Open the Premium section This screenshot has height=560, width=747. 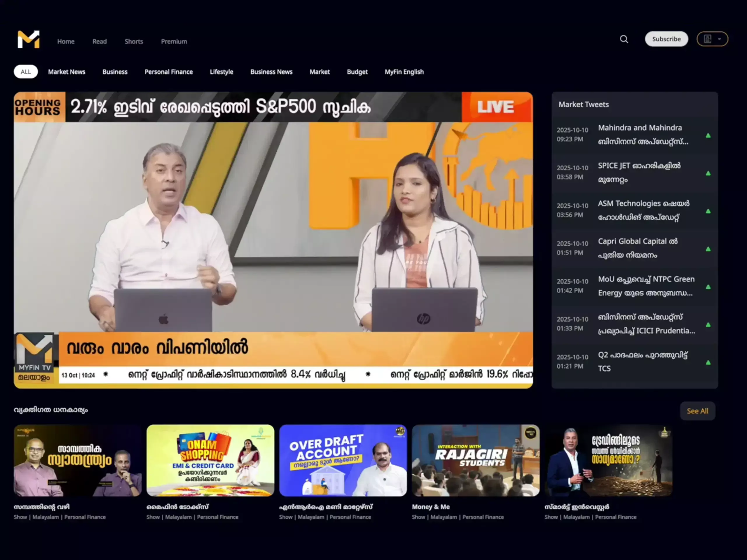[x=174, y=41]
